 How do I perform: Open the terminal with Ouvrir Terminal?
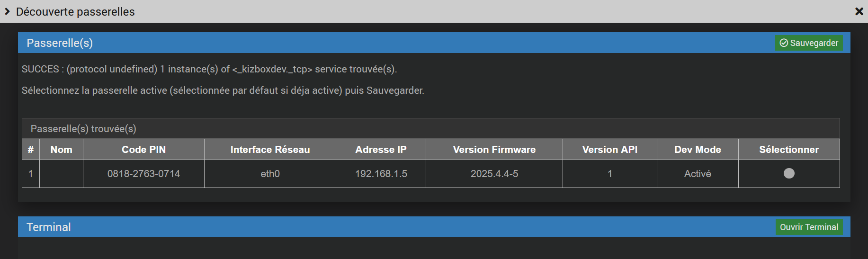(x=809, y=227)
